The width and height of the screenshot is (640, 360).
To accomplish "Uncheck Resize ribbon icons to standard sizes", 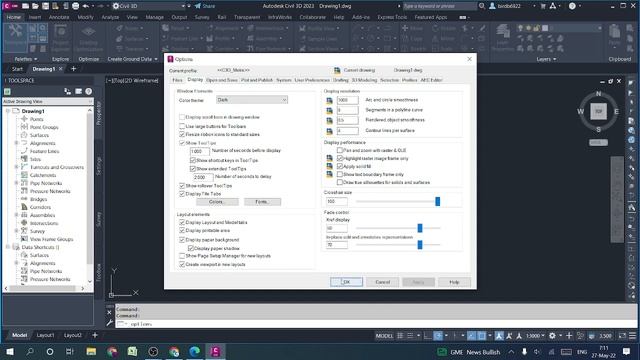I will [x=182, y=134].
